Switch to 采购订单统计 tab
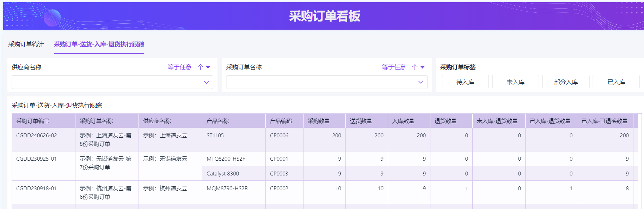The height and width of the screenshot is (209, 644). pyautogui.click(x=26, y=44)
